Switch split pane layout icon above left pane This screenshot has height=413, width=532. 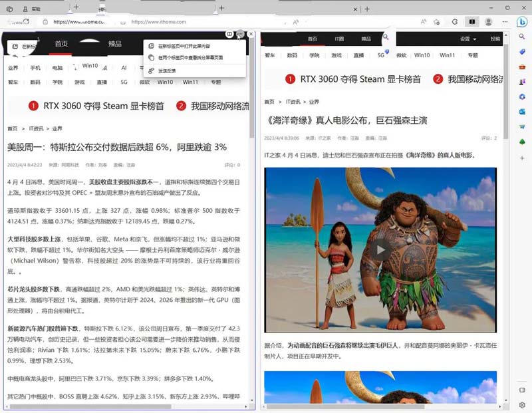pos(229,34)
